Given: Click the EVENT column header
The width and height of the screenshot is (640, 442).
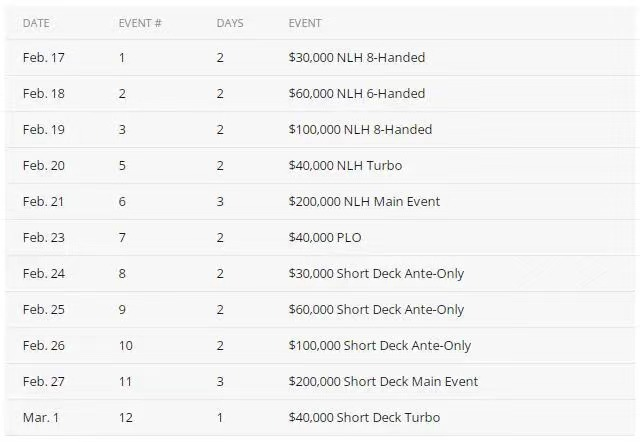Looking at the screenshot, I should coord(305,22).
